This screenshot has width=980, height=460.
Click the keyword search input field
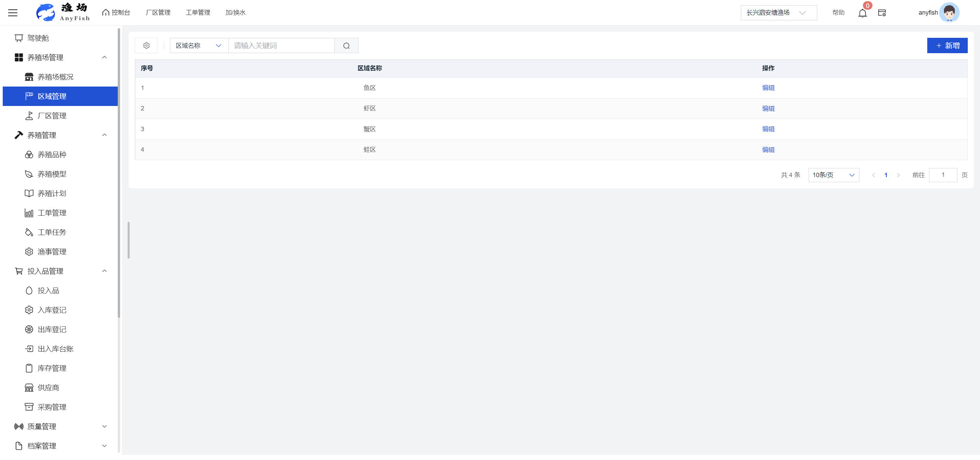point(281,46)
